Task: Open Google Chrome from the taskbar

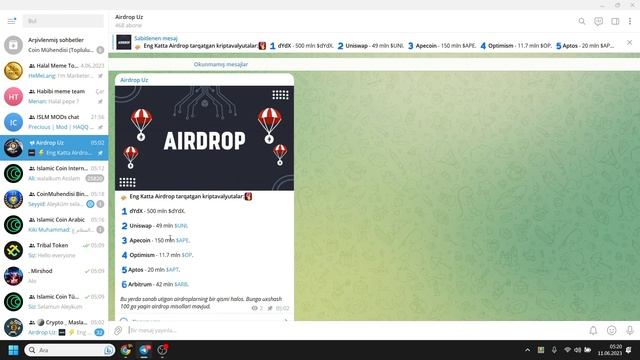Action: coord(126,350)
